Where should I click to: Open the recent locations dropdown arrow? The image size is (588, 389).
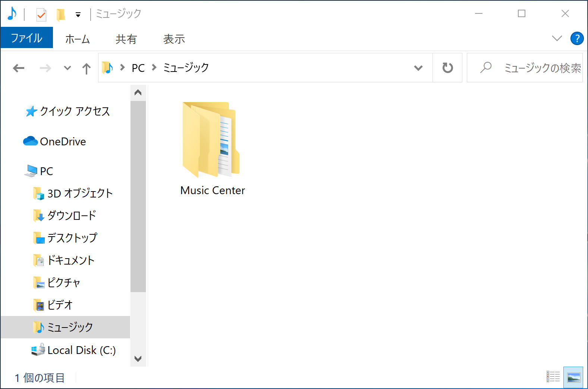pos(67,68)
